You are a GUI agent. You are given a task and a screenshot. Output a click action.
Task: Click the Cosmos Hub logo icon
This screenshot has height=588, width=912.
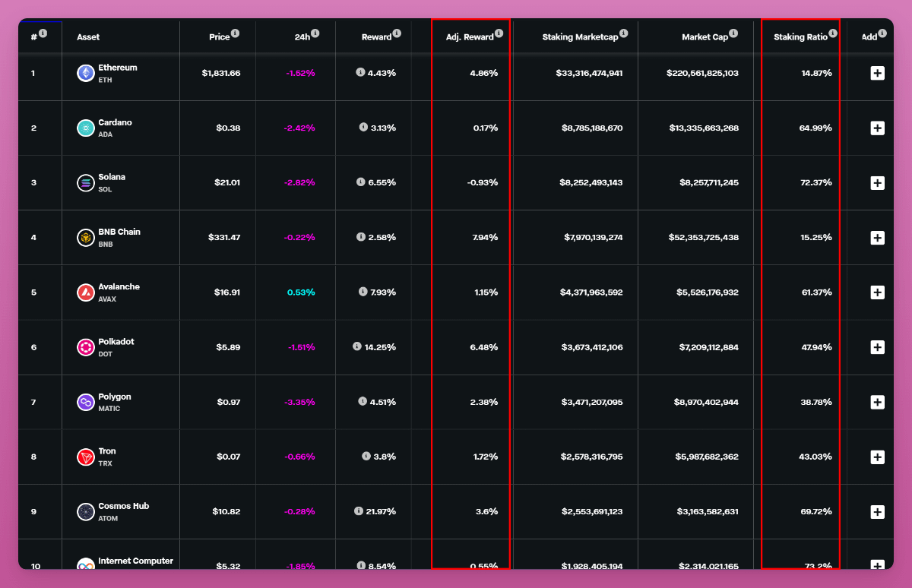click(x=86, y=512)
